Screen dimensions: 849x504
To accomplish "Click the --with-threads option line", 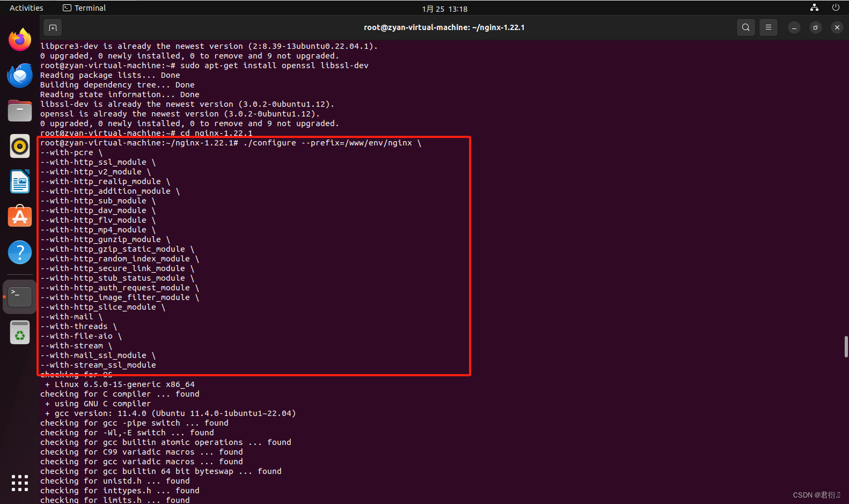I will point(78,326).
